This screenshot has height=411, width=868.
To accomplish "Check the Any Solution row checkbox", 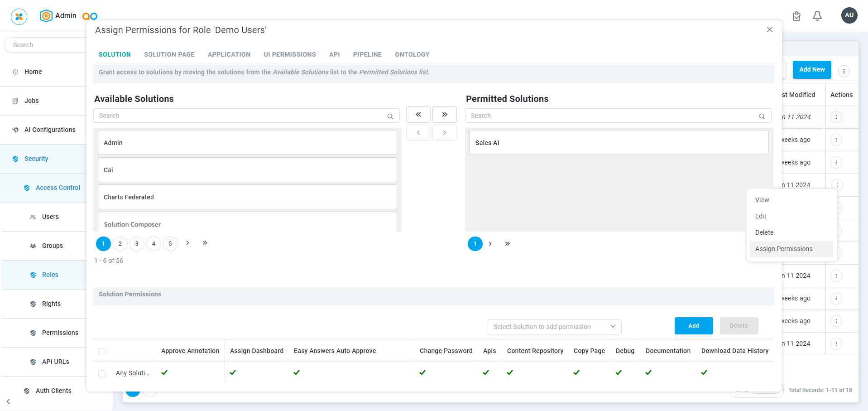I will [x=102, y=373].
